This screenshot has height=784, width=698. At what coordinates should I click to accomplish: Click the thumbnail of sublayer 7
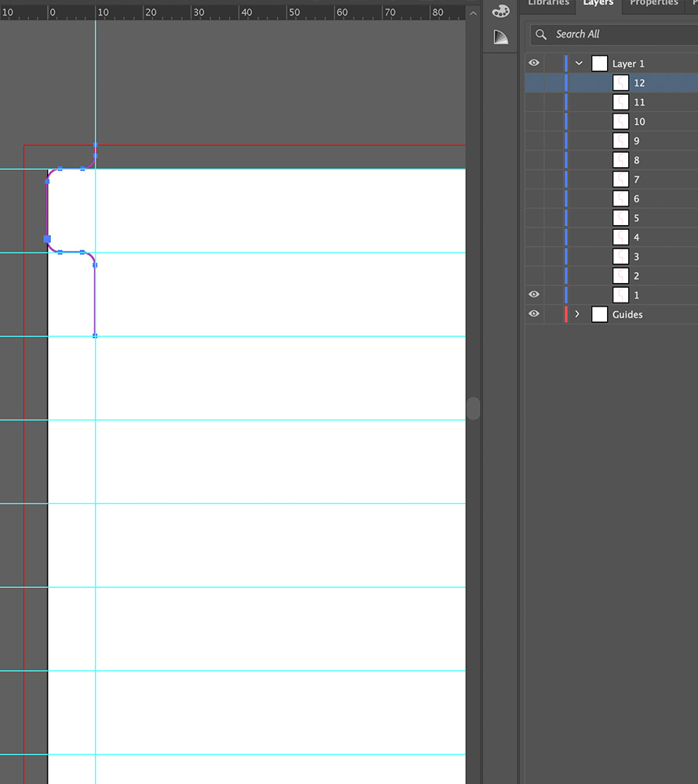pos(620,179)
